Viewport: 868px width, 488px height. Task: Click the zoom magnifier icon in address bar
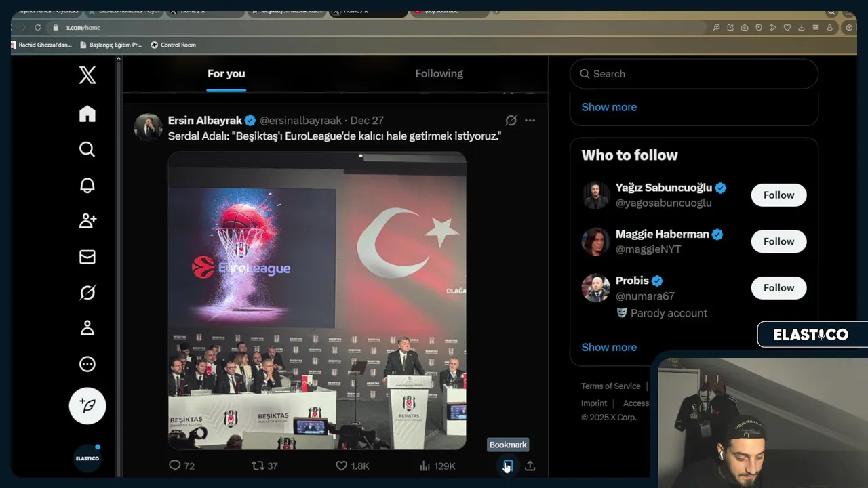click(x=716, y=28)
